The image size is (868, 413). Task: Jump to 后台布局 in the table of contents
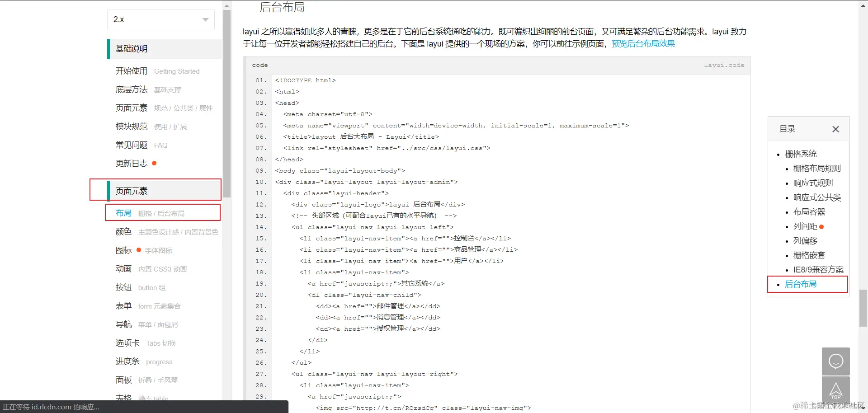point(801,284)
